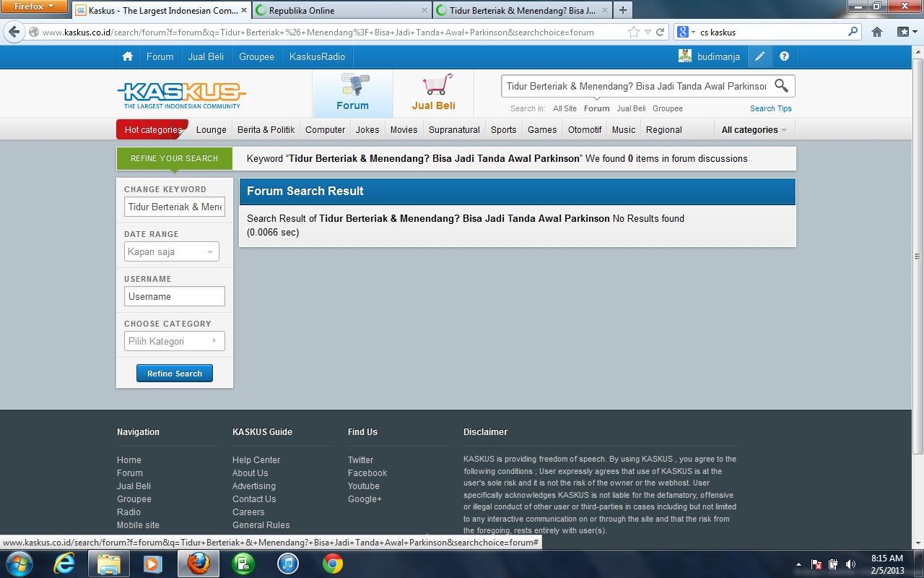
Task: Click the Search Tips link
Action: click(x=770, y=108)
